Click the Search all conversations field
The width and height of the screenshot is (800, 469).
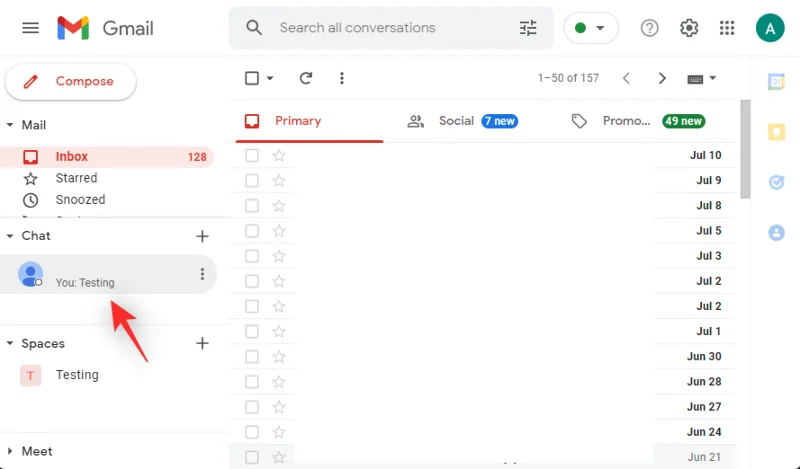(391, 28)
